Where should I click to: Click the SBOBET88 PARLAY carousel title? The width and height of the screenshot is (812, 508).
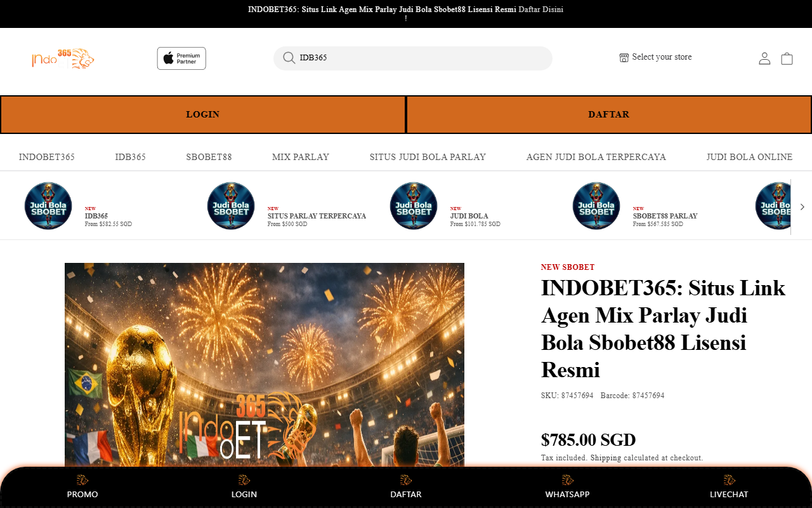tap(665, 216)
